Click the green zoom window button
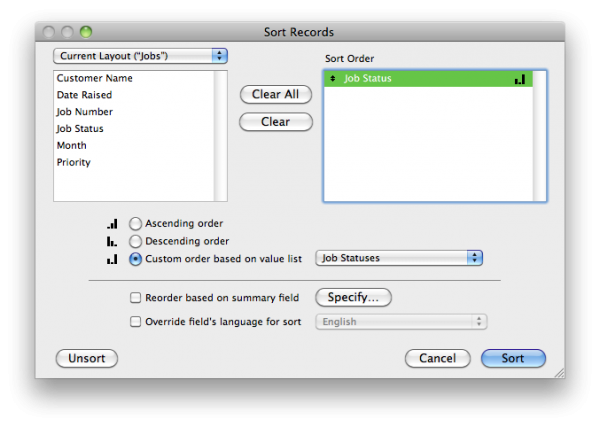 [86, 32]
